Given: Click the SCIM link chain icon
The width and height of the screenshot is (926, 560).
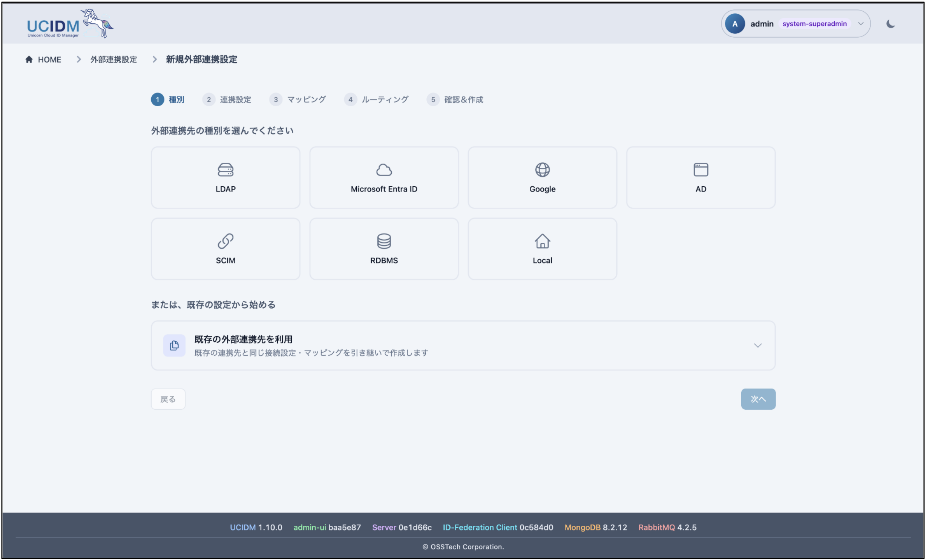Looking at the screenshot, I should click(225, 241).
